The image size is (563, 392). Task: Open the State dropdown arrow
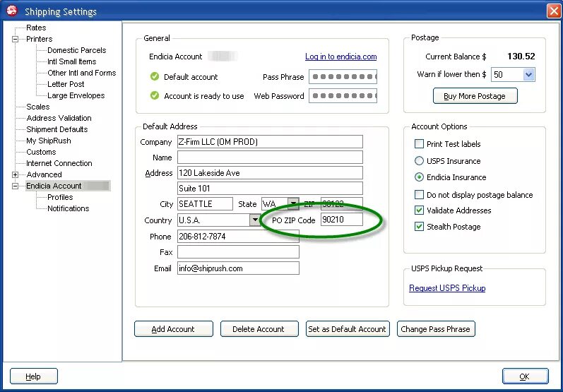[293, 204]
